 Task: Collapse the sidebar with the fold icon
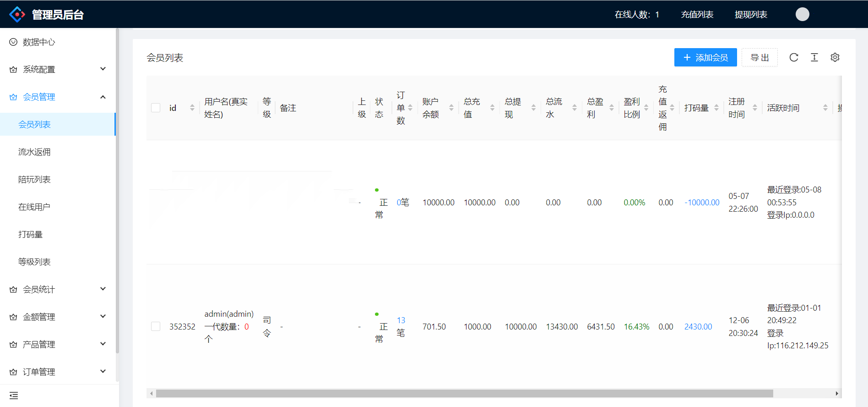[x=14, y=396]
